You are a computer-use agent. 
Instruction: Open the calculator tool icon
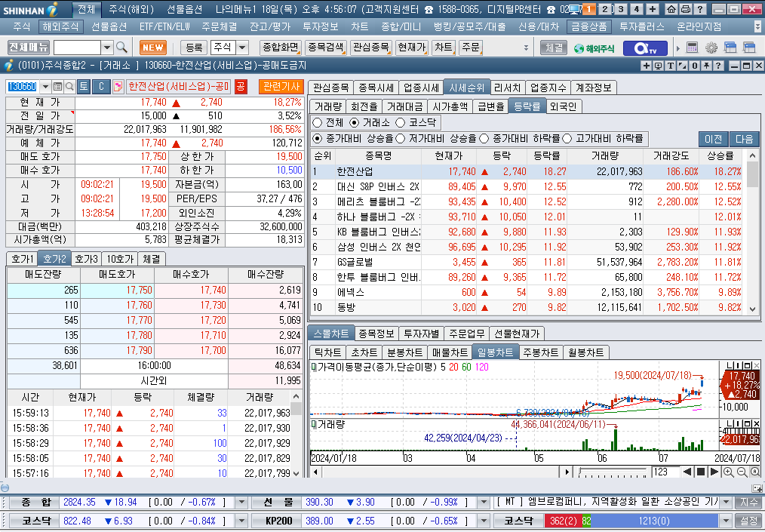[692, 48]
